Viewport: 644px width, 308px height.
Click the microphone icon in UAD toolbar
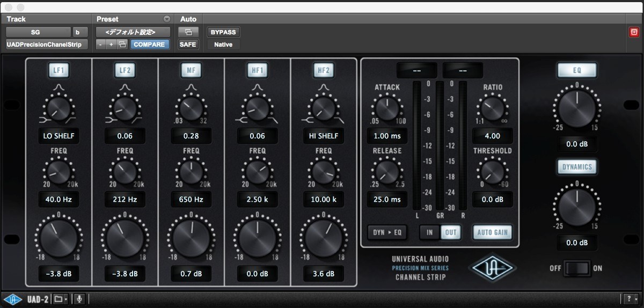click(x=79, y=299)
